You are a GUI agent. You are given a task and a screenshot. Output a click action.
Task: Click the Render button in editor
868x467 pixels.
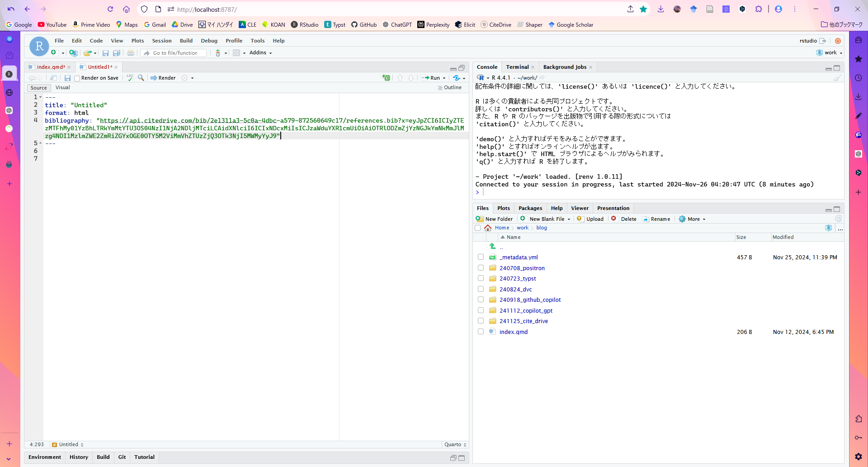[163, 78]
